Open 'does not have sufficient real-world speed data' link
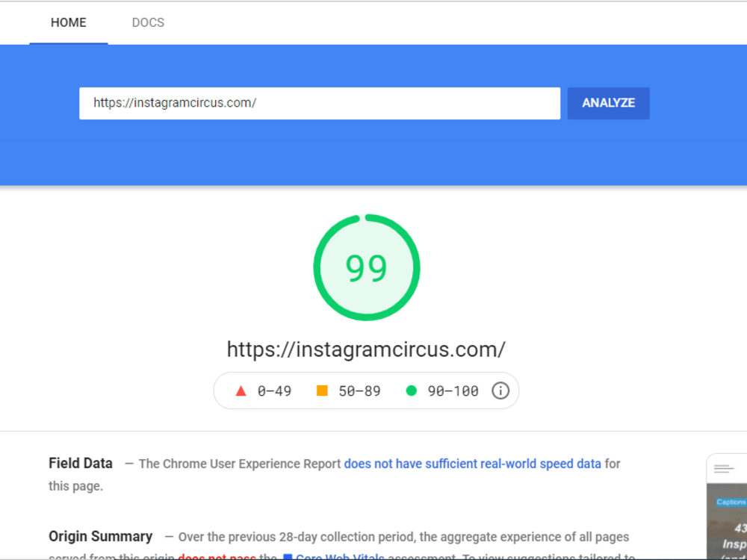Screen dimensions: 747x560 coord(473,464)
